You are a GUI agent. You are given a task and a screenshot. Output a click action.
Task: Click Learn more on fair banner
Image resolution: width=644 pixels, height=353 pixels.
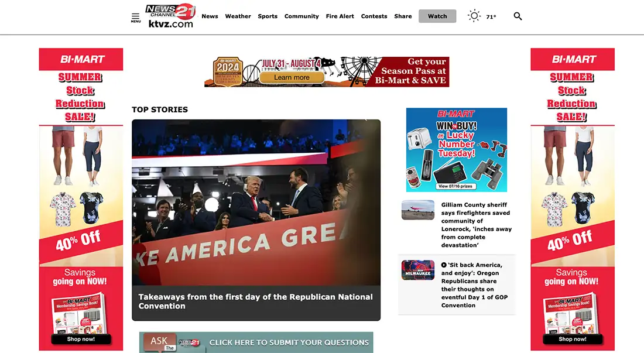coord(292,77)
